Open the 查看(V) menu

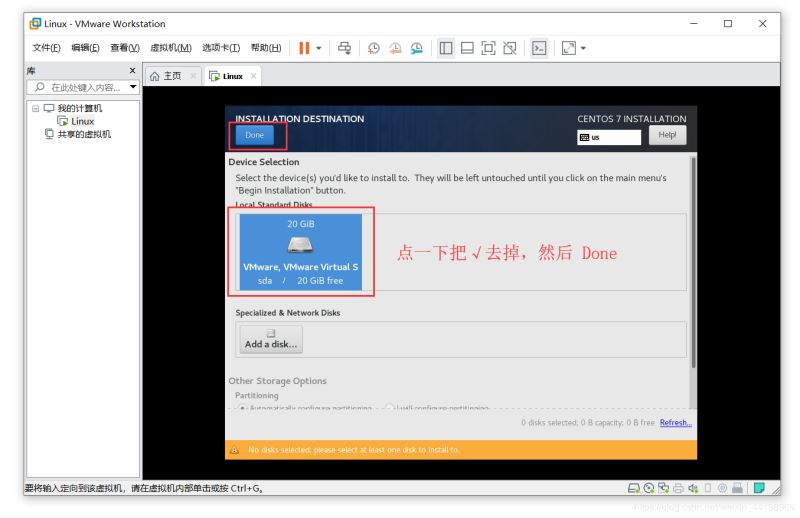pos(125,47)
